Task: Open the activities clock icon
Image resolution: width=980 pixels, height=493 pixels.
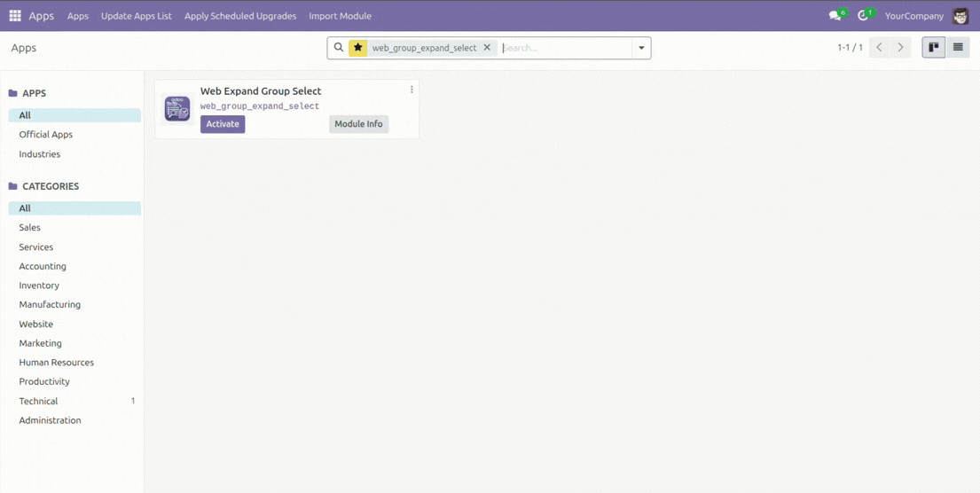Action: pyautogui.click(x=865, y=16)
